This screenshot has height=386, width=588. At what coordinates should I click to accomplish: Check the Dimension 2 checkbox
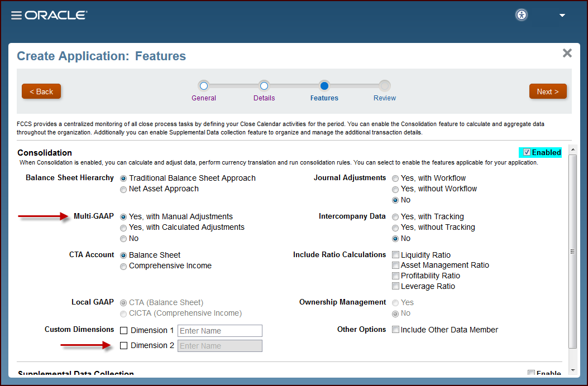pyautogui.click(x=124, y=345)
